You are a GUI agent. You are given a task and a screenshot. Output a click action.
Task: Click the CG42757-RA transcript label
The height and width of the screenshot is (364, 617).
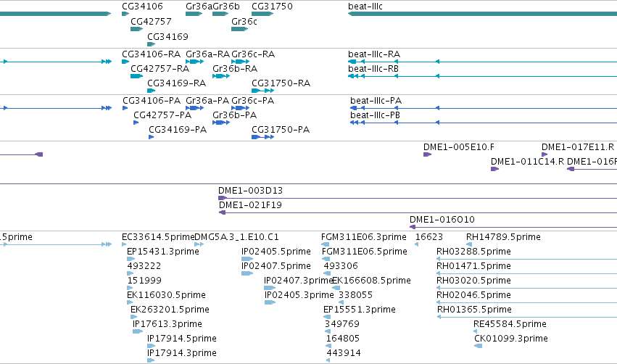(x=160, y=68)
